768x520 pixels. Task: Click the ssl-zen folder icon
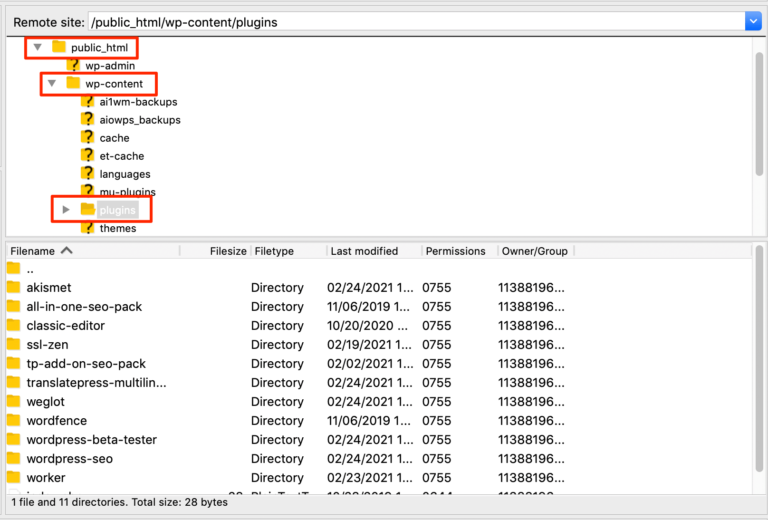click(14, 344)
